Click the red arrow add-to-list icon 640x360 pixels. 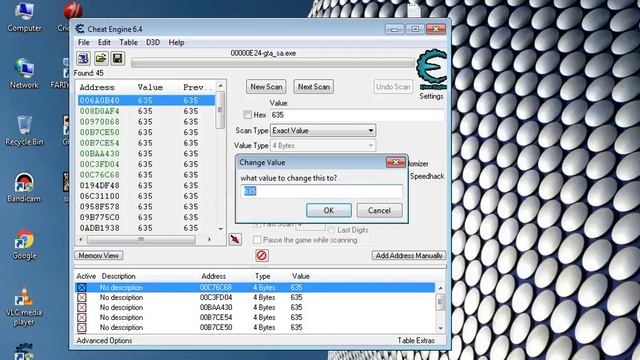[235, 239]
